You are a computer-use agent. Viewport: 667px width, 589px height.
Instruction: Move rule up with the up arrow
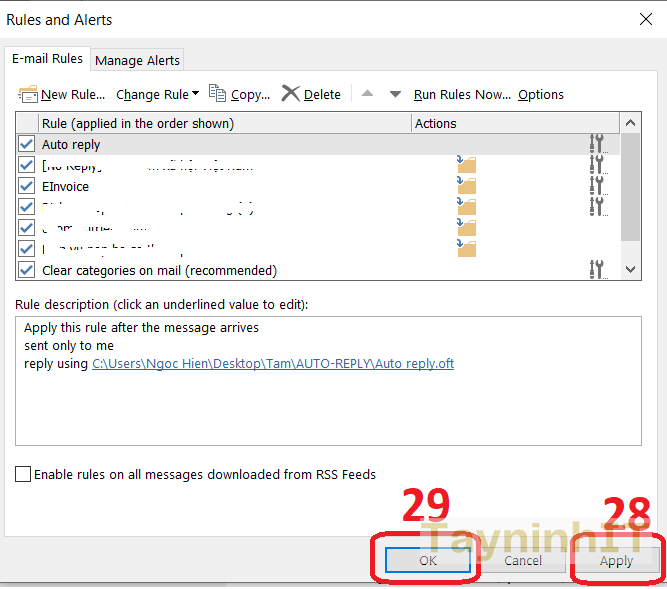click(367, 94)
